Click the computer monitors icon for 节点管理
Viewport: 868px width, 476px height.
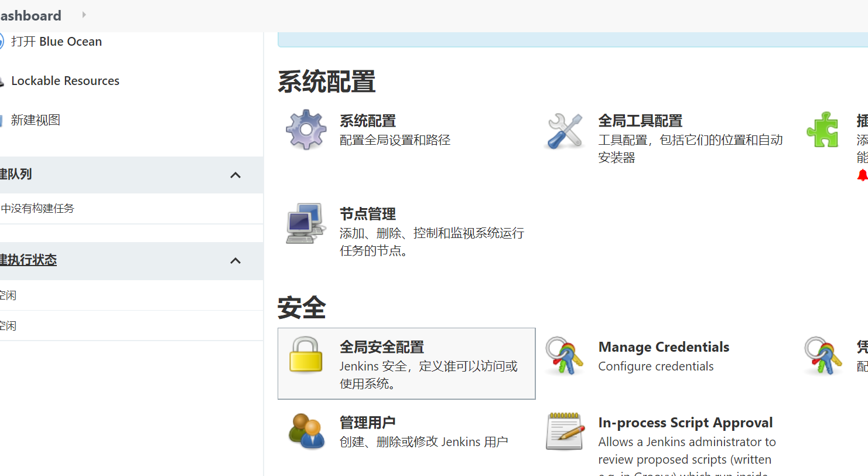[x=305, y=223]
